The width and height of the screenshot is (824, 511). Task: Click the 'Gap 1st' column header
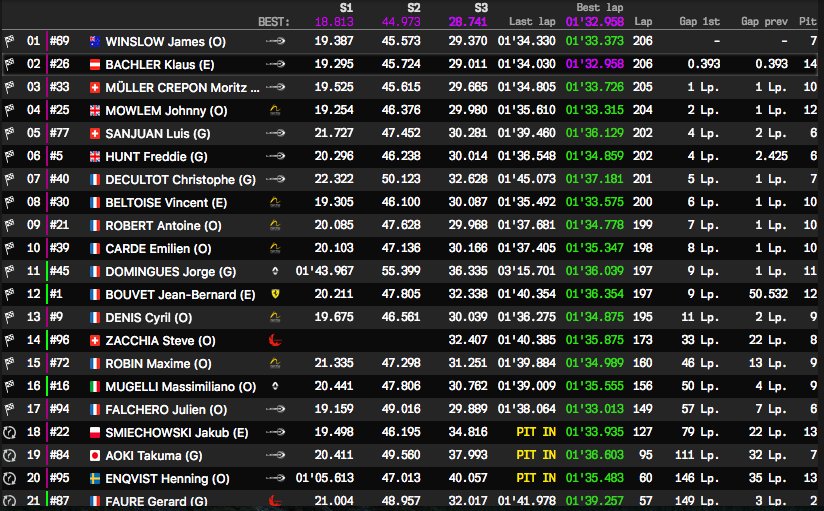pos(699,22)
